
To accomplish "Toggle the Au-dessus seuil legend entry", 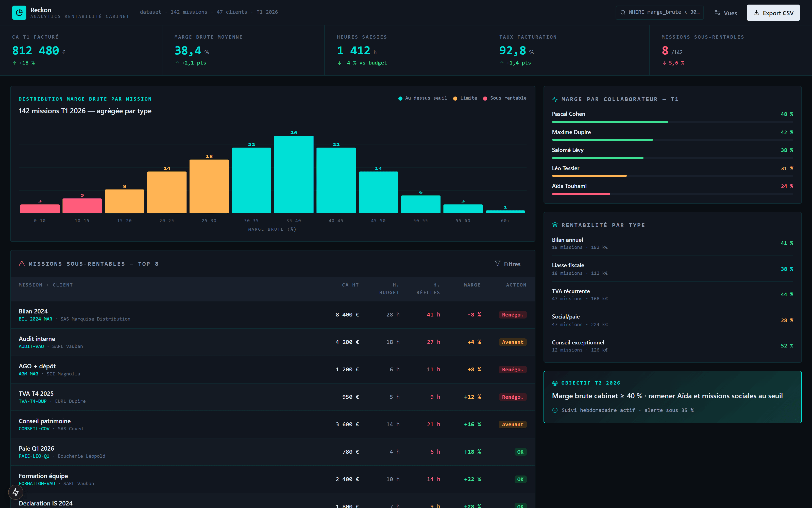I will 422,98.
